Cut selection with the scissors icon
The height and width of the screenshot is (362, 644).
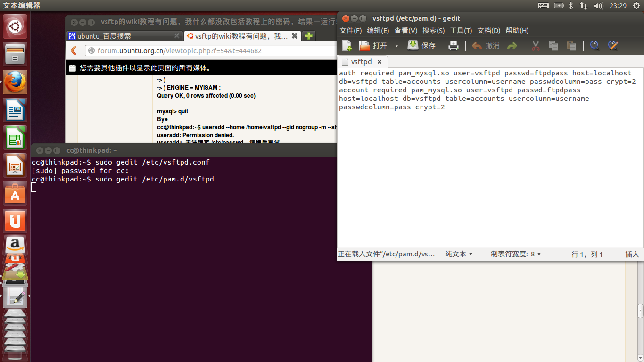pyautogui.click(x=536, y=46)
